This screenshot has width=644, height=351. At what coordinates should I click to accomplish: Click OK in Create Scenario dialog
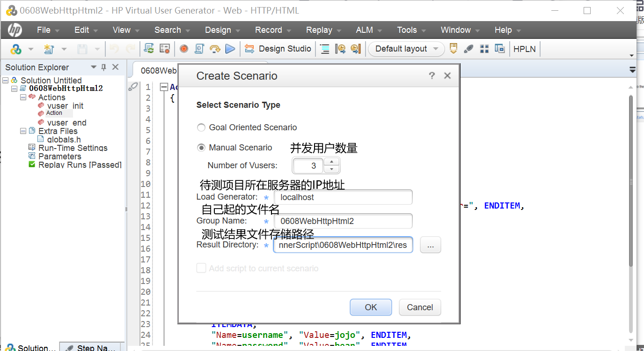pyautogui.click(x=371, y=307)
